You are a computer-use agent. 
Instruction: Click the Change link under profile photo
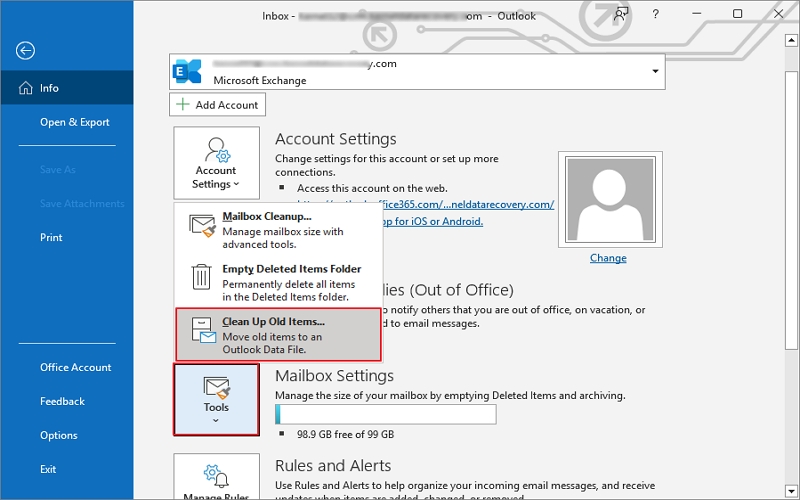[607, 258]
